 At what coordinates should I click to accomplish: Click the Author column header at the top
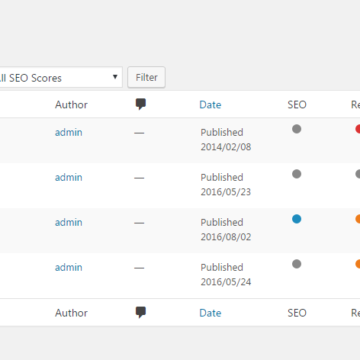(x=71, y=105)
